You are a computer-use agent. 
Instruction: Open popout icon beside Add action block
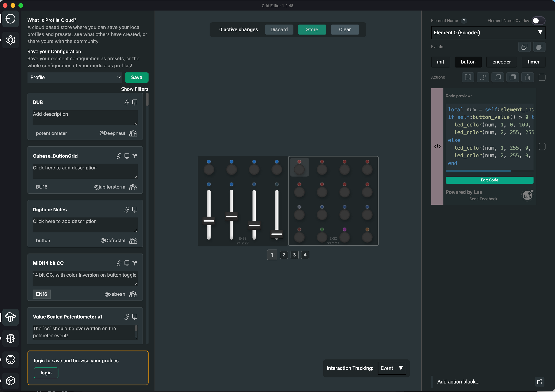540,382
